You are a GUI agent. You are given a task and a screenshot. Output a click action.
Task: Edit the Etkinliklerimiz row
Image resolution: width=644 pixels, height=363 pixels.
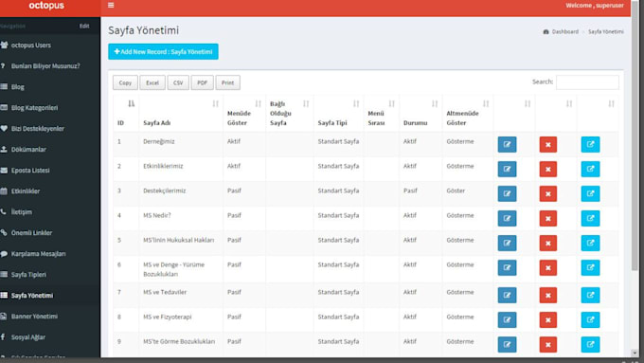click(507, 169)
